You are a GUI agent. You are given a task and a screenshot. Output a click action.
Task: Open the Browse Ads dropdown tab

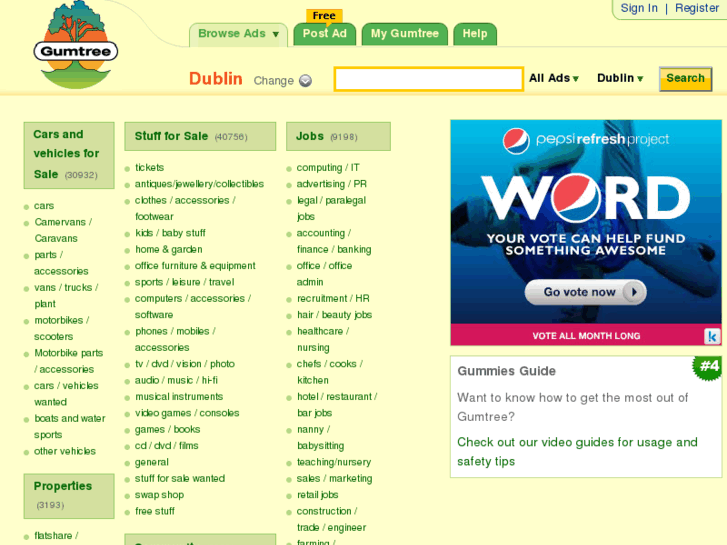[238, 34]
